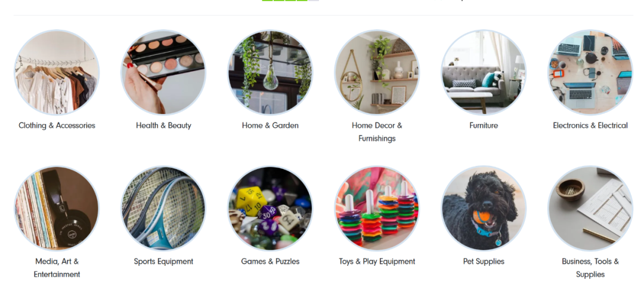The image size is (644, 292).
Task: Click the Health & Beauty eyeshadow palette image
Action: [163, 72]
